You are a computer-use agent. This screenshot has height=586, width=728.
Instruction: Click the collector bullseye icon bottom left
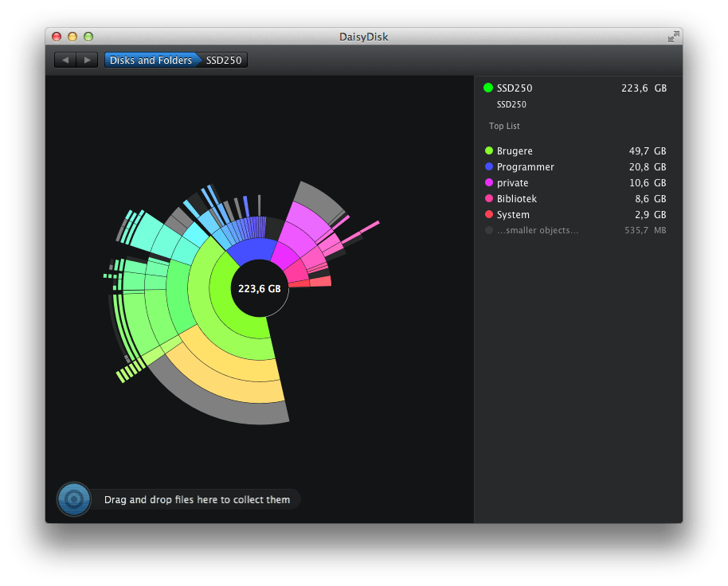click(74, 499)
